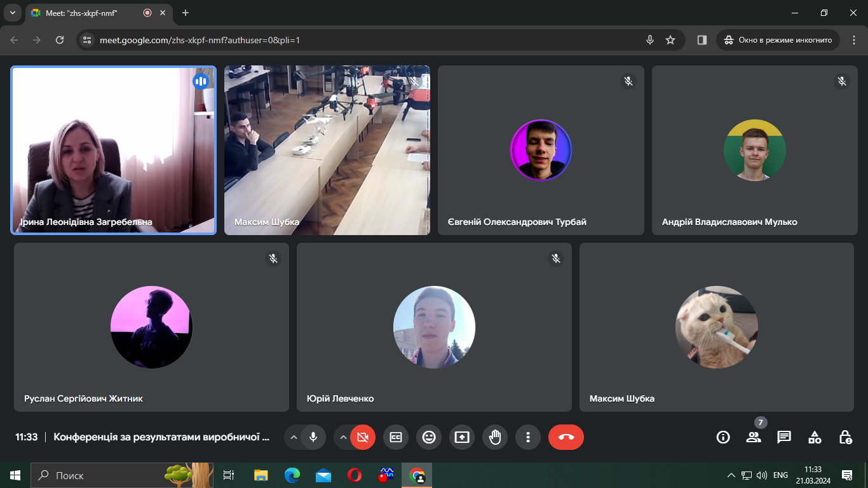The height and width of the screenshot is (488, 868).
Task: Click Євгеній Олександрович Турбай's avatar
Action: (x=541, y=151)
